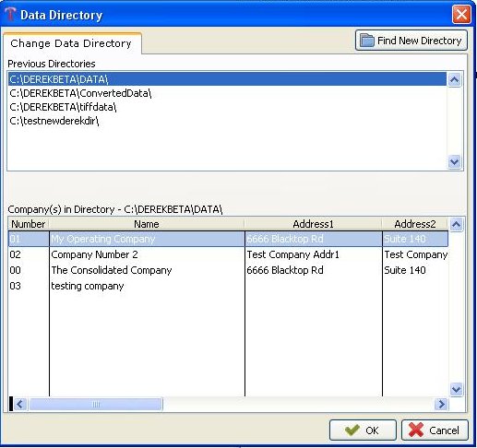Click up arrow of company table scrollbar
This screenshot has width=477, height=448.
pos(457,225)
